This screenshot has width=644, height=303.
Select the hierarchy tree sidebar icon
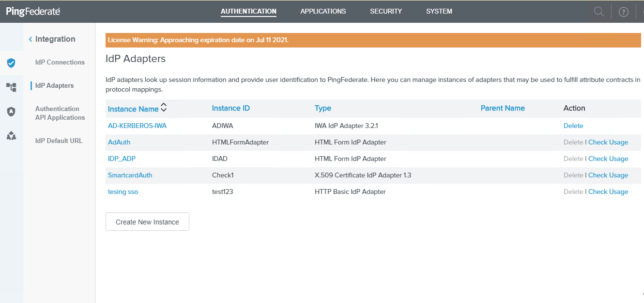pyautogui.click(x=11, y=87)
